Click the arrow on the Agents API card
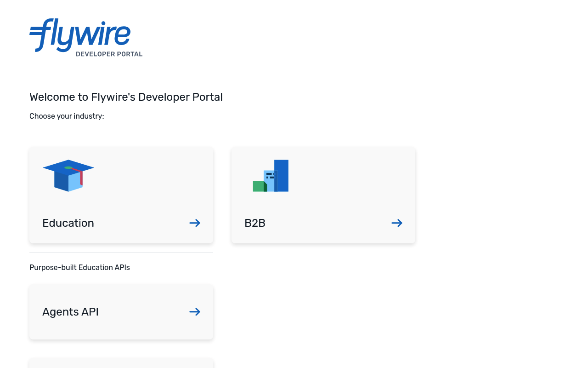 pyautogui.click(x=195, y=312)
